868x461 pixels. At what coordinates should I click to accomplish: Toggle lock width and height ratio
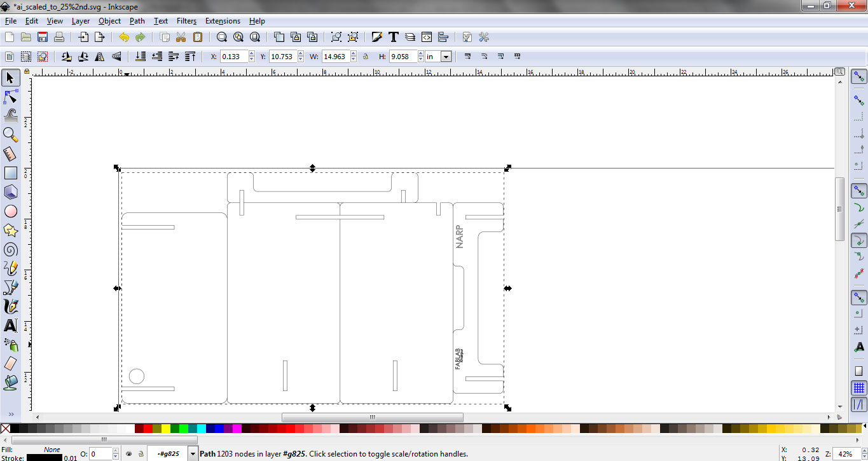(366, 57)
